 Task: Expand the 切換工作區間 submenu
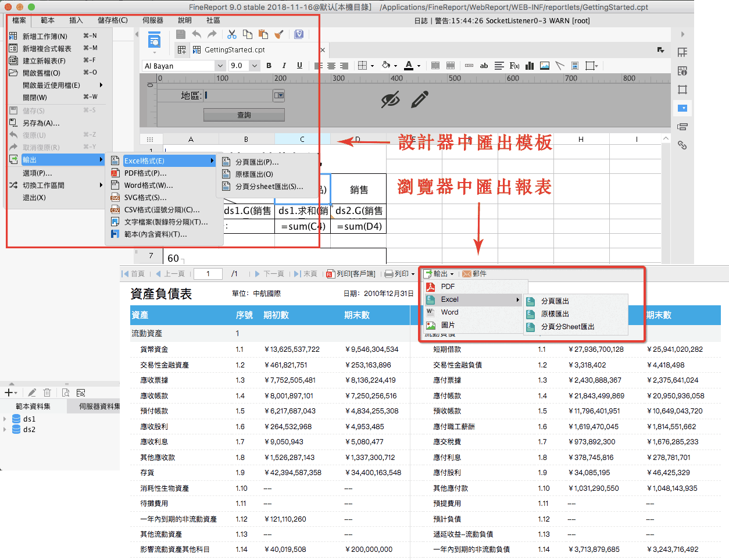pyautogui.click(x=55, y=186)
